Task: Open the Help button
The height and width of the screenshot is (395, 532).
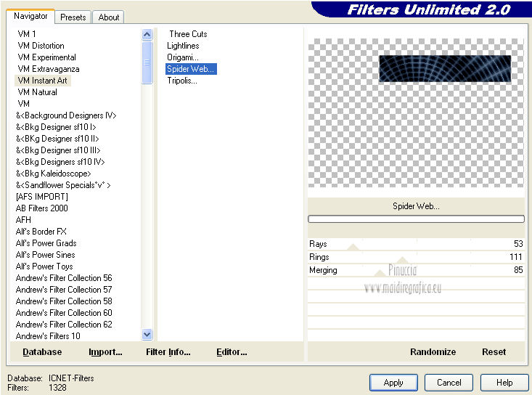Action: pos(504,383)
